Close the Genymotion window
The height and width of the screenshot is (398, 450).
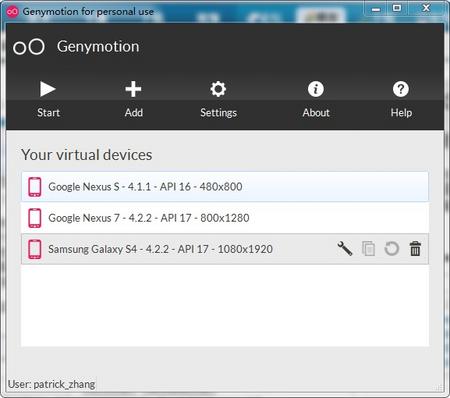426,8
